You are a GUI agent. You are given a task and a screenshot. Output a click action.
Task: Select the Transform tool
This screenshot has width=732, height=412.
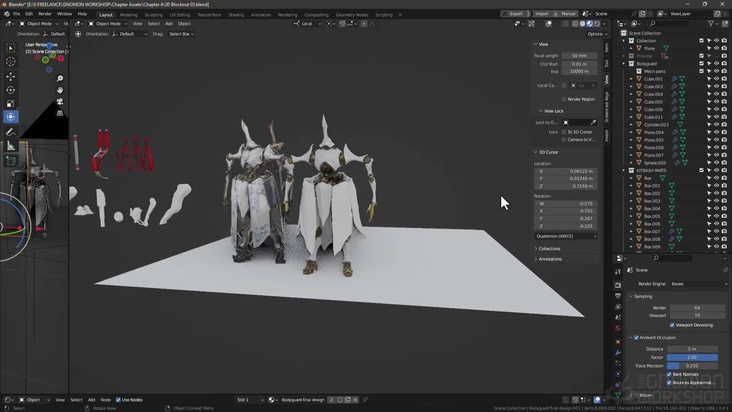click(x=10, y=117)
